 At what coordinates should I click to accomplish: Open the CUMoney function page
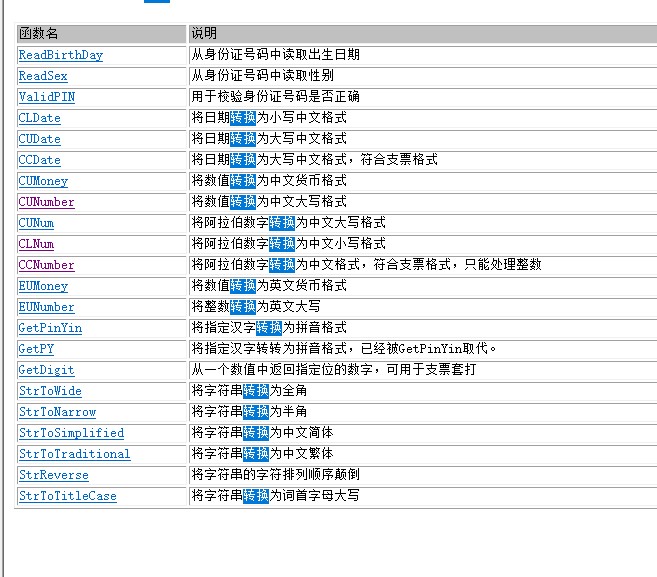pyautogui.click(x=43, y=181)
